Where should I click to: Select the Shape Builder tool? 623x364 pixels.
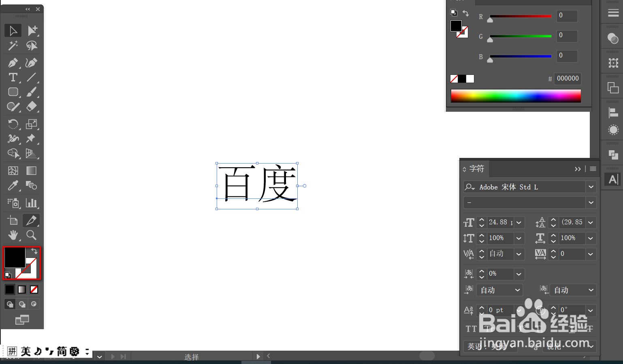[x=13, y=153]
